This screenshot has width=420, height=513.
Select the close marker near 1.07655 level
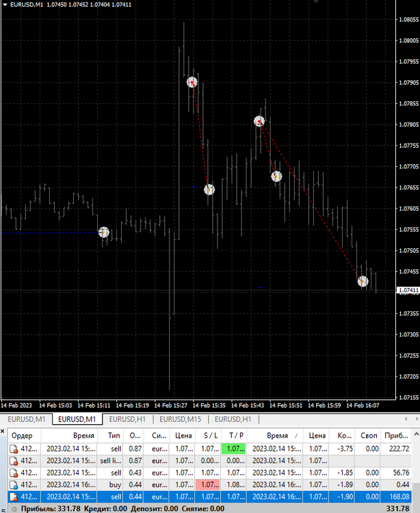point(209,189)
